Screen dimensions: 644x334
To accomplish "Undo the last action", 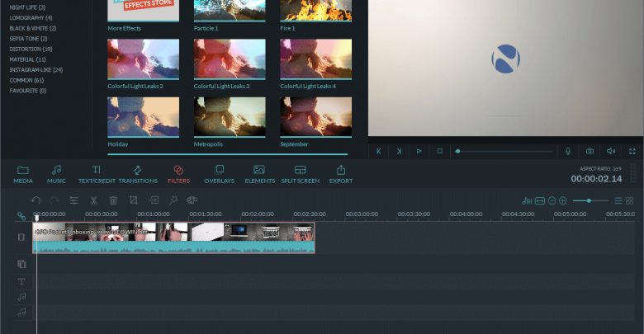I will tap(36, 200).
